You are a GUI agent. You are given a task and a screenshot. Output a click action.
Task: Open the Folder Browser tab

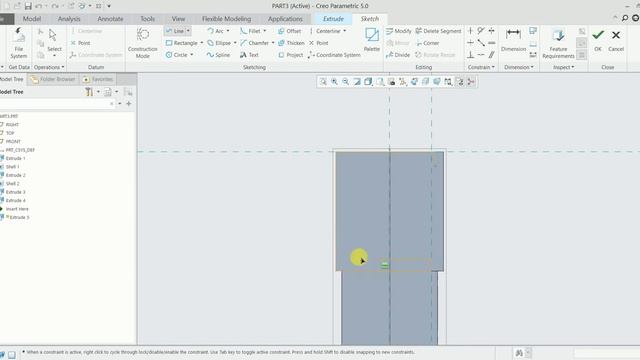[53, 79]
